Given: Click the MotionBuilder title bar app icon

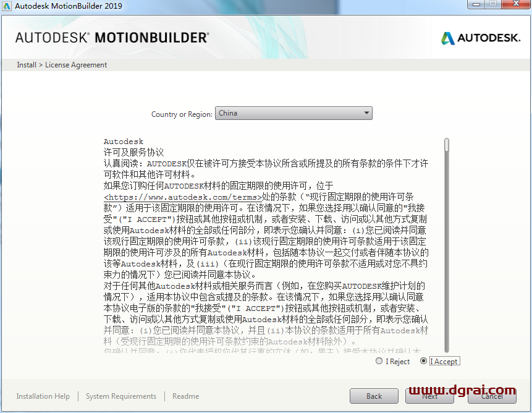Looking at the screenshot, I should (6, 6).
